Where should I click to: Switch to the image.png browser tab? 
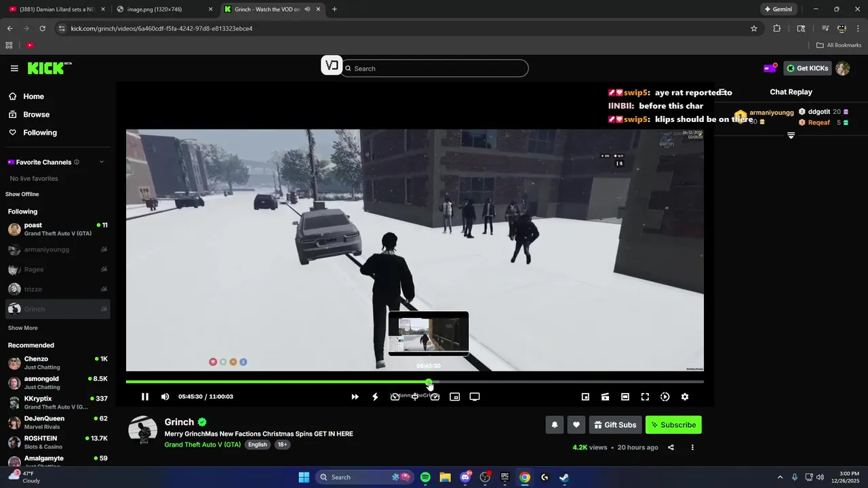165,9
